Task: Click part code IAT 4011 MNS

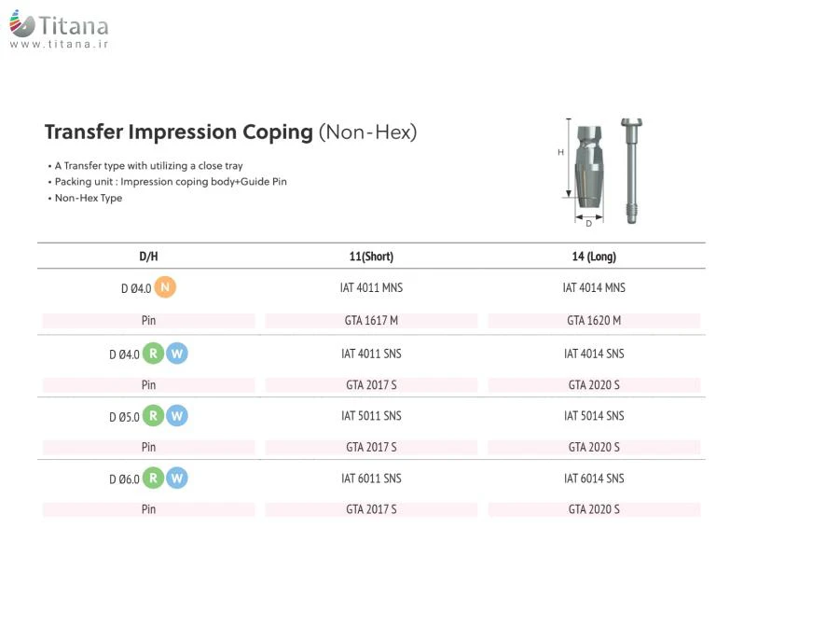Action: (371, 288)
